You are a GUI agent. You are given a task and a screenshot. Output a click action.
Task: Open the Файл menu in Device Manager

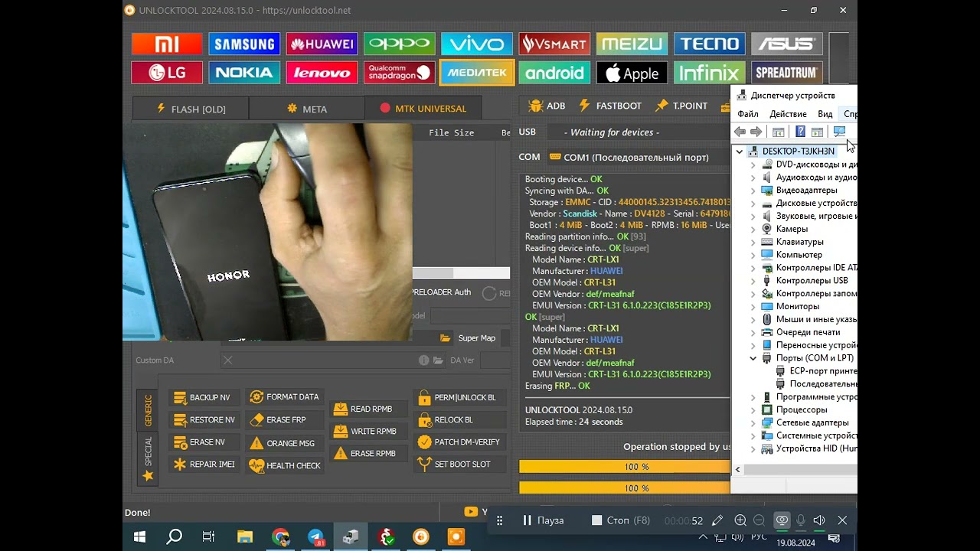click(748, 114)
